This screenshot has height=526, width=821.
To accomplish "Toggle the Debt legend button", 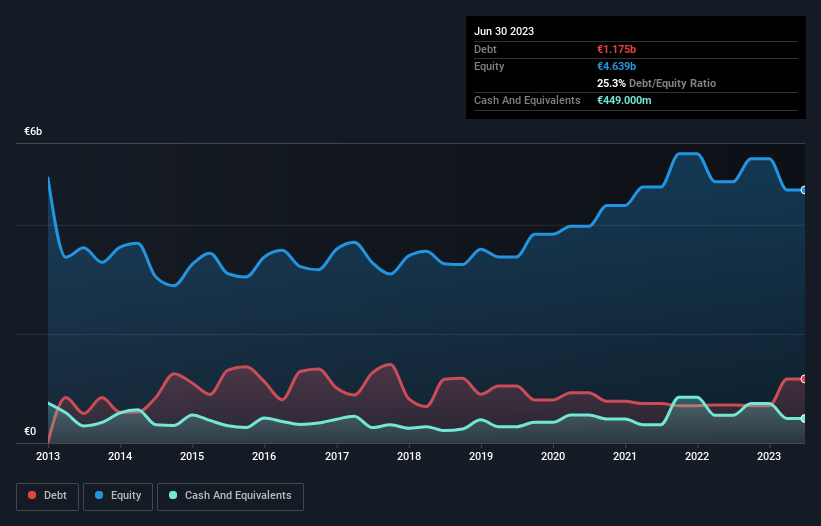I will point(48,496).
